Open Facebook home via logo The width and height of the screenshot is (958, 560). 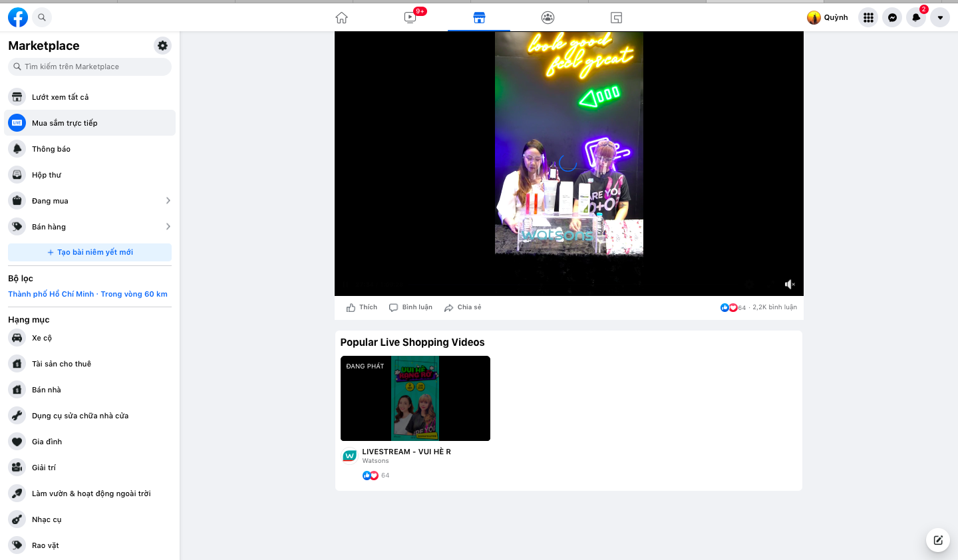point(18,17)
